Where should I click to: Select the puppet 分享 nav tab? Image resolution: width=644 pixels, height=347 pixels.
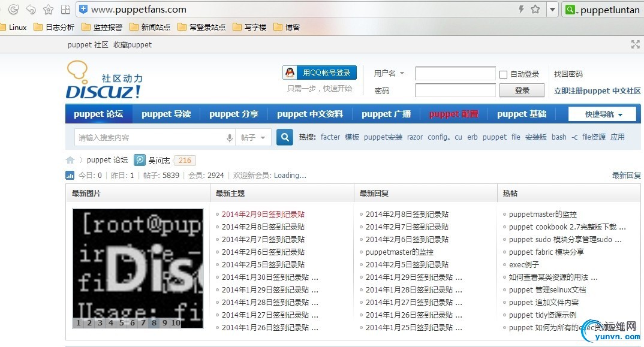tap(234, 114)
